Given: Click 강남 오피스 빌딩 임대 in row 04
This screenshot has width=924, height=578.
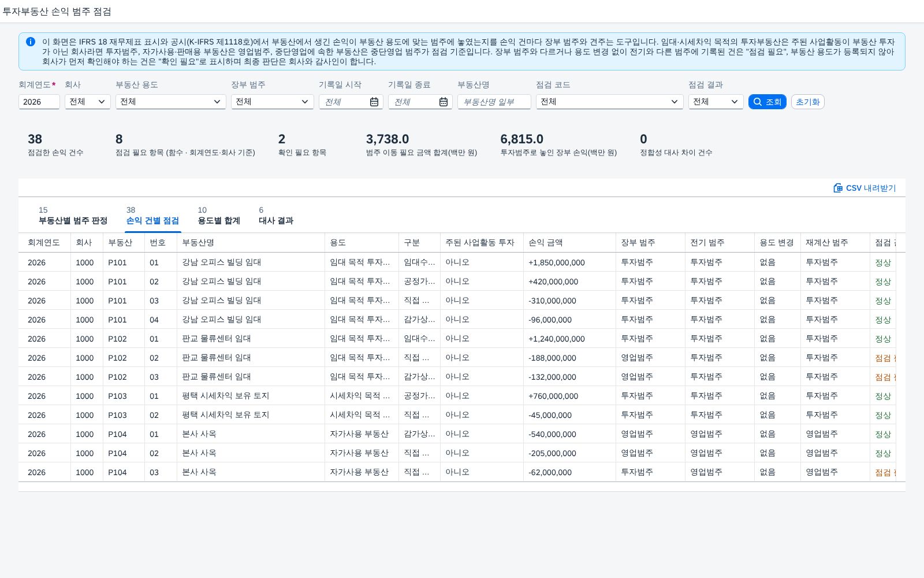Looking at the screenshot, I should tap(221, 320).
